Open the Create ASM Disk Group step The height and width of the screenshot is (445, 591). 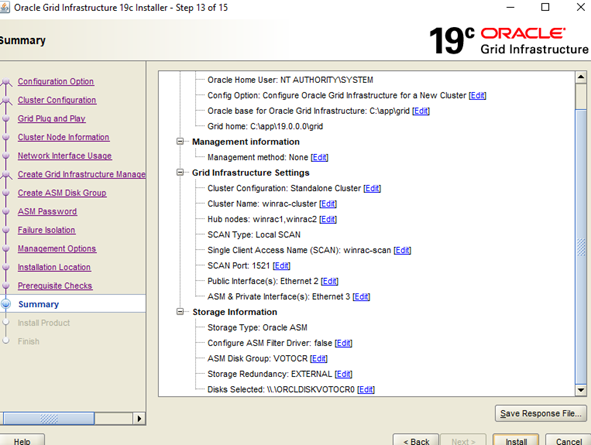pos(62,193)
